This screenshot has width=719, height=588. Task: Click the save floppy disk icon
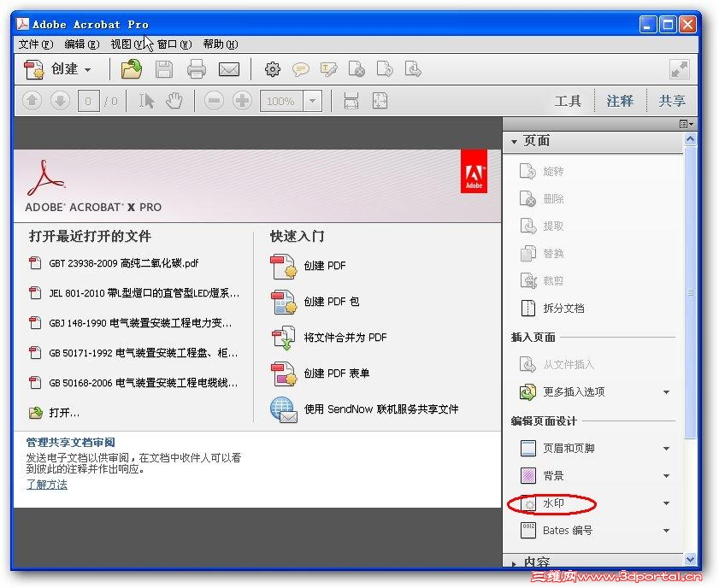click(163, 70)
